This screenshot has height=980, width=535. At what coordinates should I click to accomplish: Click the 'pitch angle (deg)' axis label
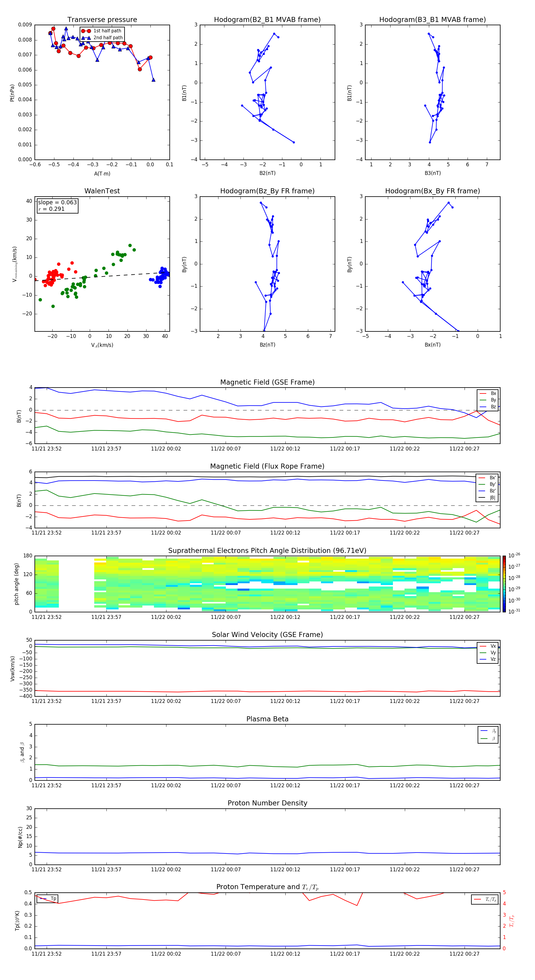click(x=16, y=584)
